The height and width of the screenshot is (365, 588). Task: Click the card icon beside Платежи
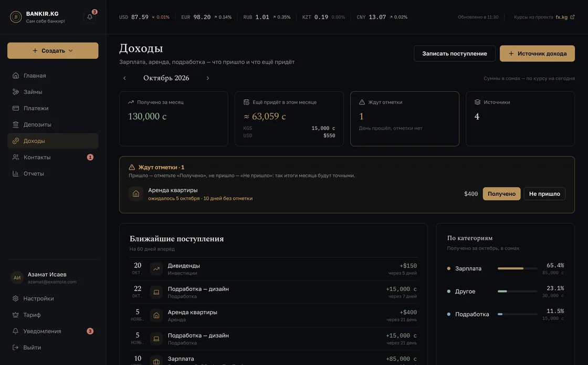(16, 108)
